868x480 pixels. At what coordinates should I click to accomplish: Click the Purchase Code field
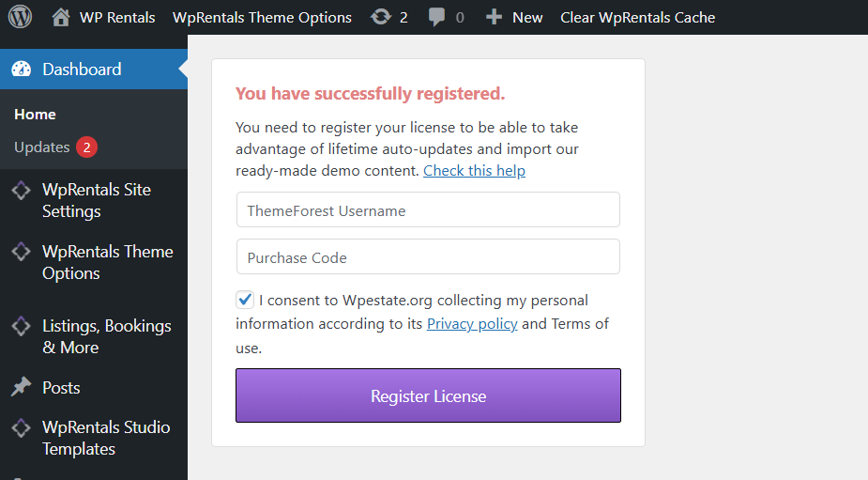tap(428, 257)
